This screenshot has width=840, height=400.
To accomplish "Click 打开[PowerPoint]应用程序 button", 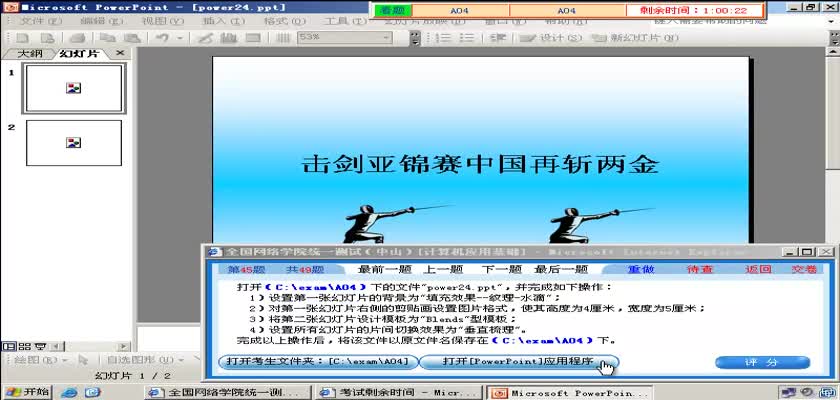I will [x=518, y=362].
